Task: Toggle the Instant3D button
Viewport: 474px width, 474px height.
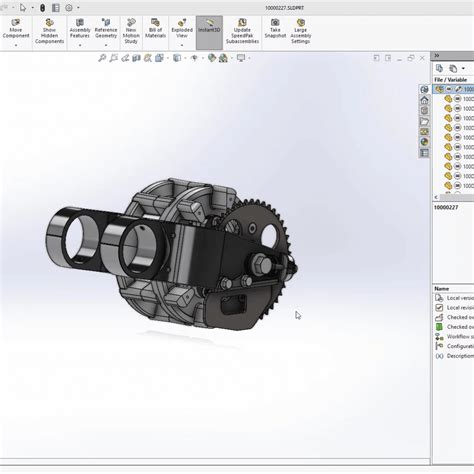Action: (x=209, y=32)
